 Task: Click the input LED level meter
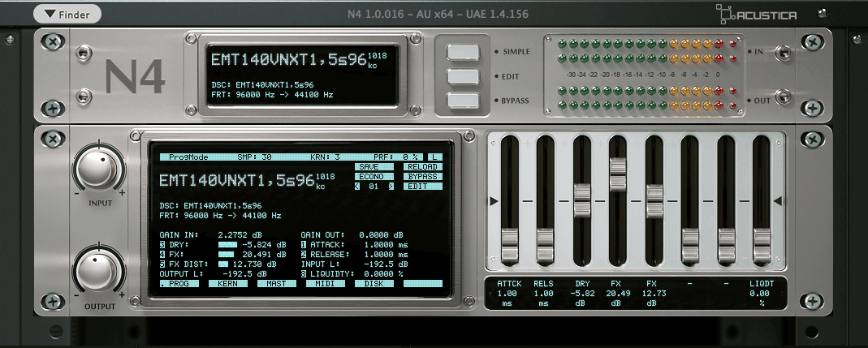point(648,50)
